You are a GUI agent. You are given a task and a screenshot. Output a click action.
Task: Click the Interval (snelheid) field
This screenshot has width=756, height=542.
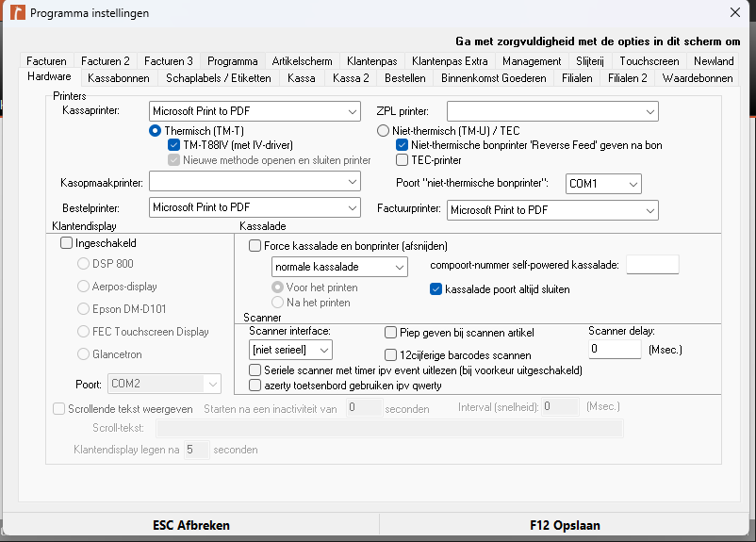(x=560, y=407)
